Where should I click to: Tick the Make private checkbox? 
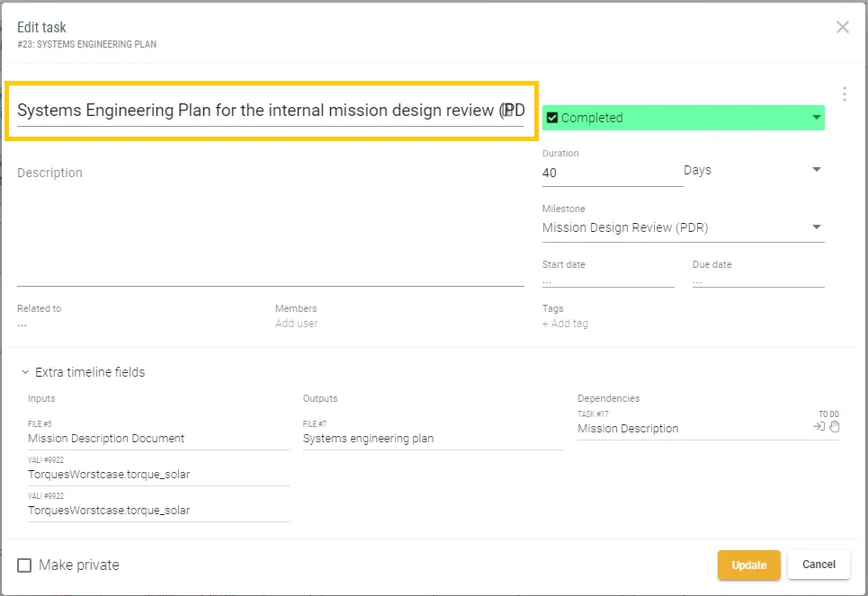pyautogui.click(x=25, y=565)
